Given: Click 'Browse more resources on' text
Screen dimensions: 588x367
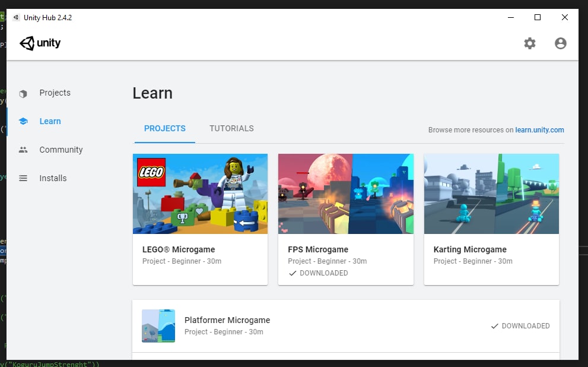Looking at the screenshot, I should click(x=471, y=130).
